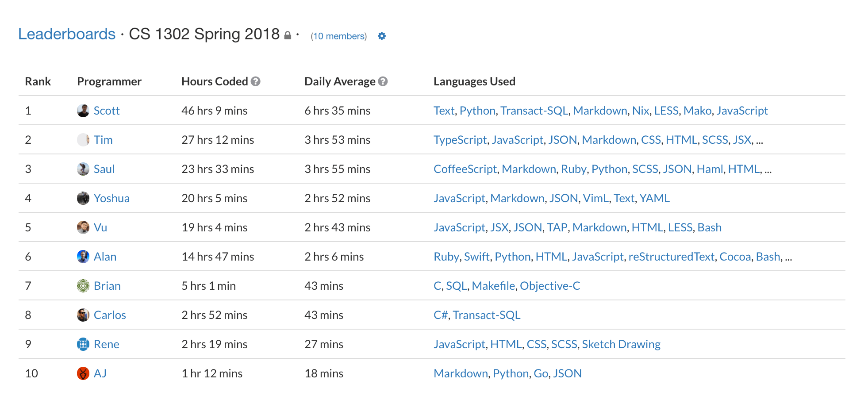Open Tim's programmer profile
This screenshot has height=411, width=868.
(103, 140)
